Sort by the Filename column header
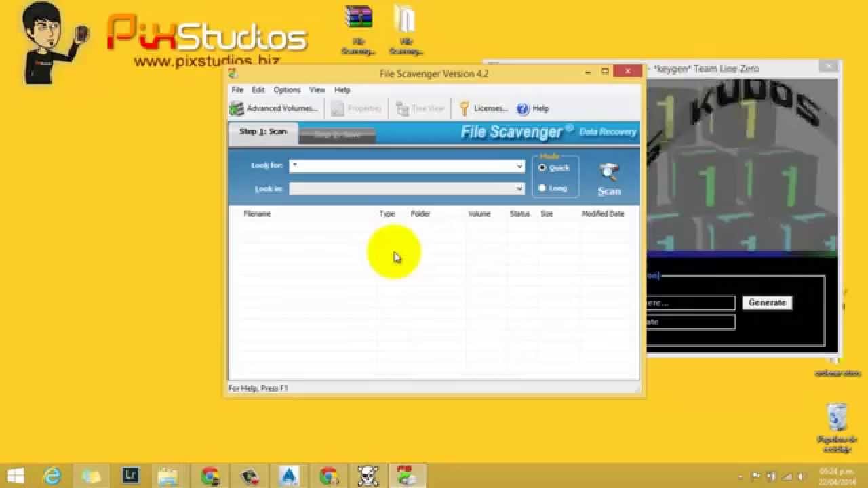Viewport: 868px width, 488px height. click(x=257, y=213)
